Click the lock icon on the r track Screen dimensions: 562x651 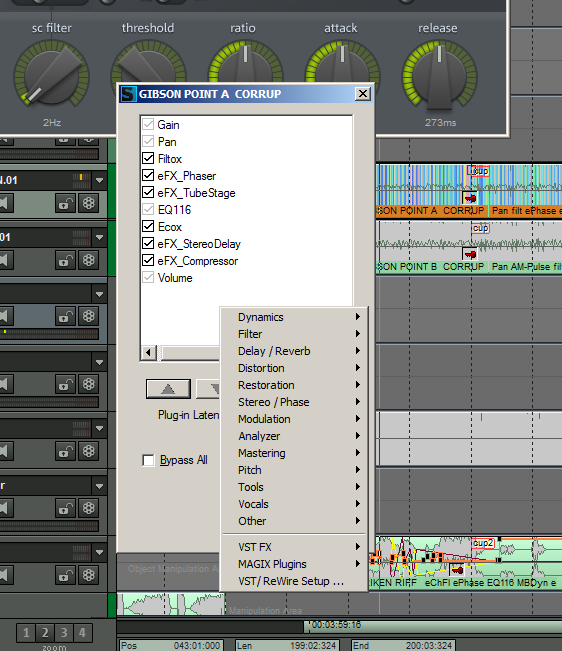(66, 508)
